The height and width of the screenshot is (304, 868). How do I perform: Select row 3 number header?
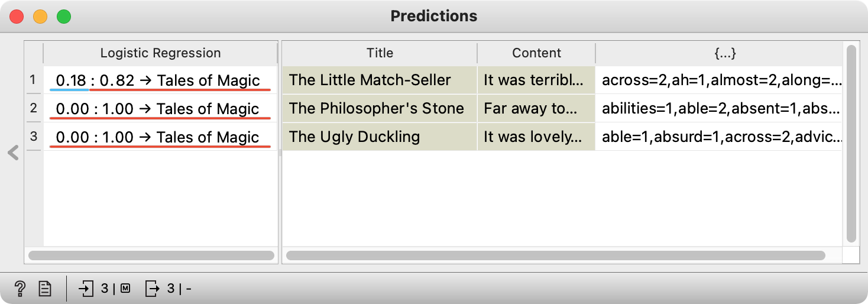(x=34, y=137)
